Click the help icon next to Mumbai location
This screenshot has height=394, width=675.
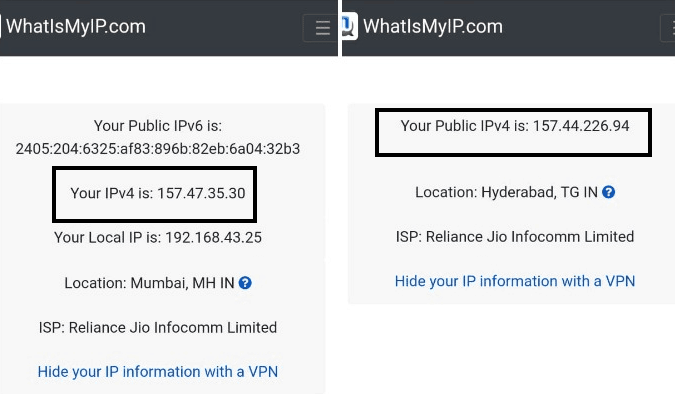[x=245, y=283]
